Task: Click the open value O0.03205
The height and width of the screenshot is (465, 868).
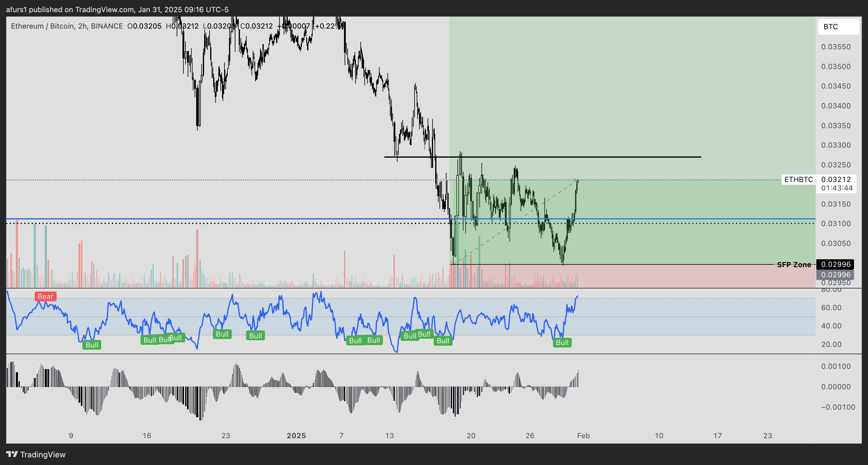Action: click(x=144, y=26)
